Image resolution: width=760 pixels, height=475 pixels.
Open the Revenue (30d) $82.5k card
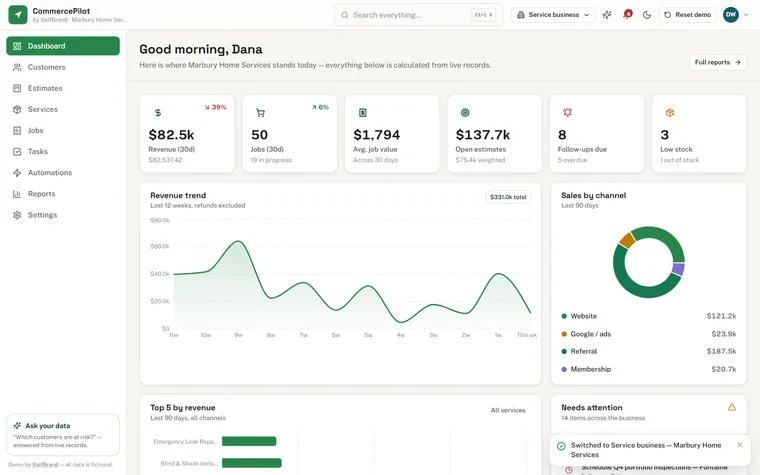point(187,133)
